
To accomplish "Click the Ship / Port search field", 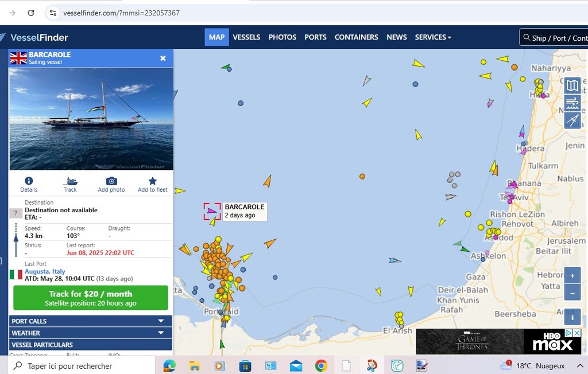I will 554,37.
